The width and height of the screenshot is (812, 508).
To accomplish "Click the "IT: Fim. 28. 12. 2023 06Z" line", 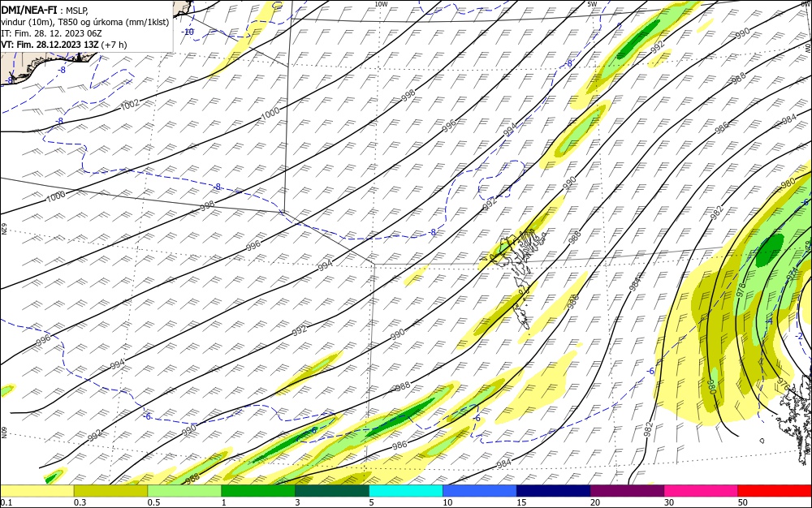I will click(51, 33).
